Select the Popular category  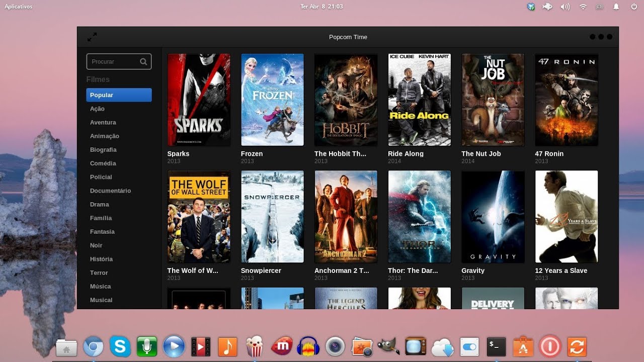119,95
